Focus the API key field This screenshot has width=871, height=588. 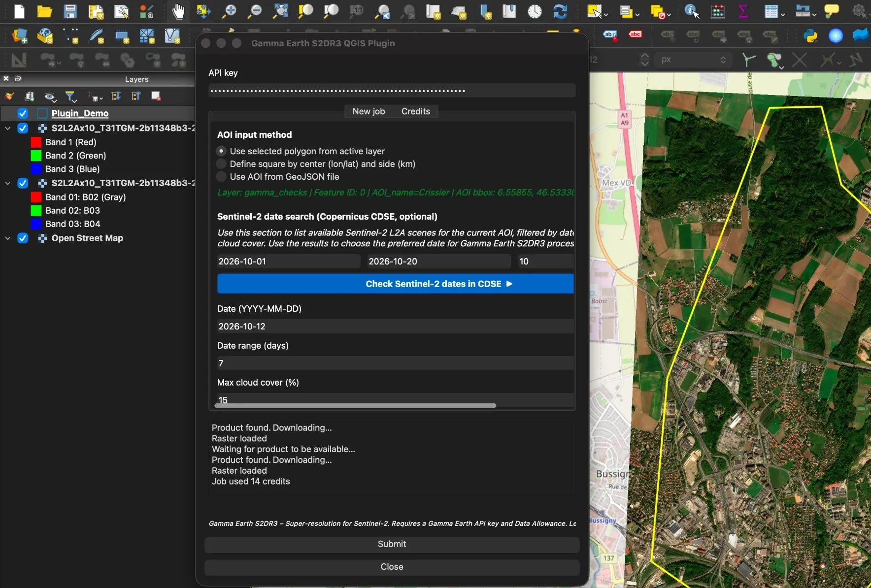392,91
